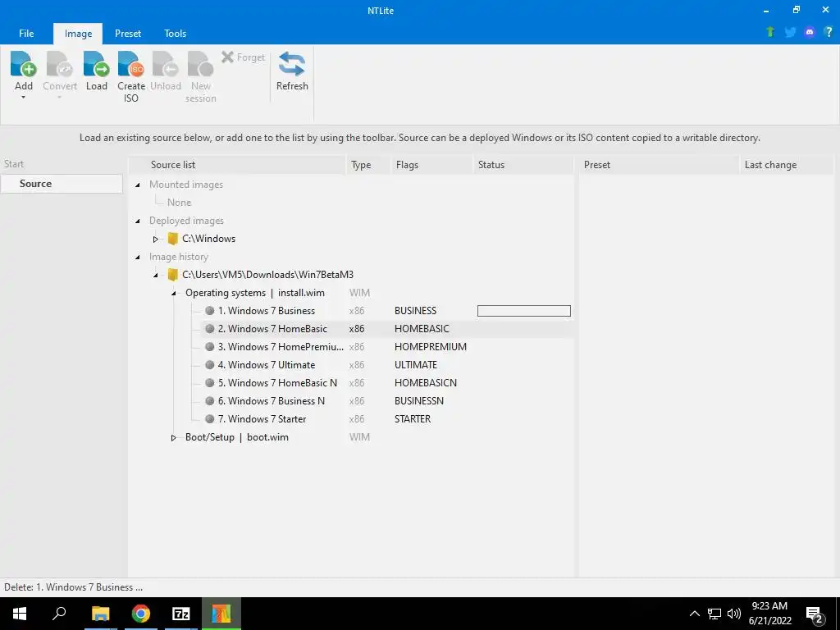Click the Last change column header
840x630 pixels.
(787, 164)
